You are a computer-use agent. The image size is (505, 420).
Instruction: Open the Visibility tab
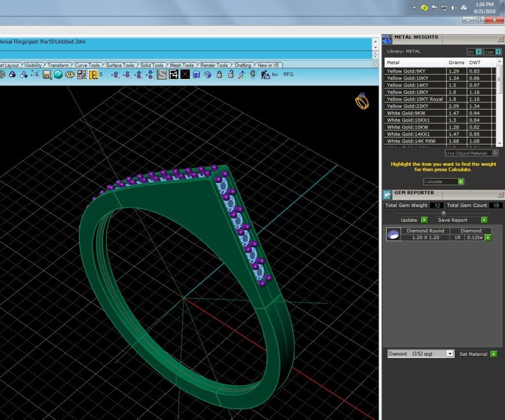click(x=33, y=65)
